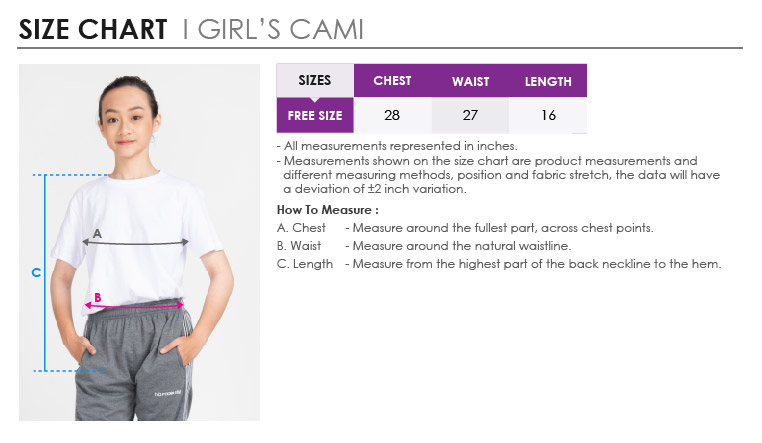Click the C. Length measuring instruction
This screenshot has height=443, width=762.
[x=499, y=264]
